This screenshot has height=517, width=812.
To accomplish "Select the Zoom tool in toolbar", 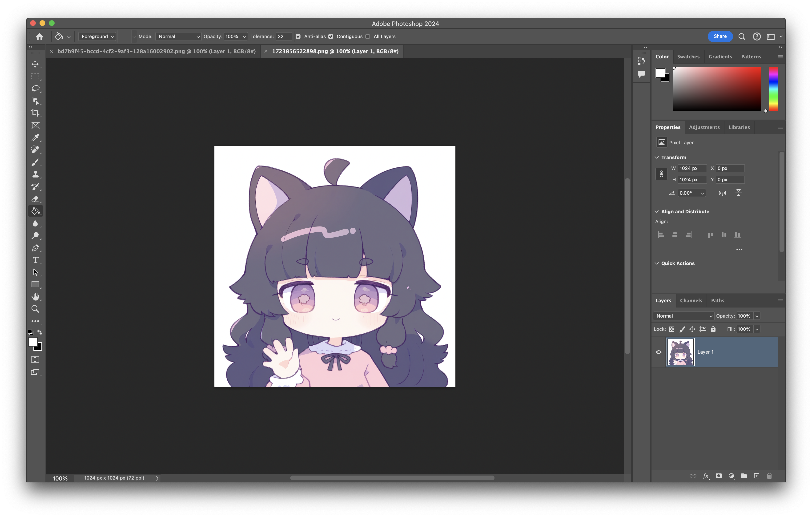I will pyautogui.click(x=35, y=309).
